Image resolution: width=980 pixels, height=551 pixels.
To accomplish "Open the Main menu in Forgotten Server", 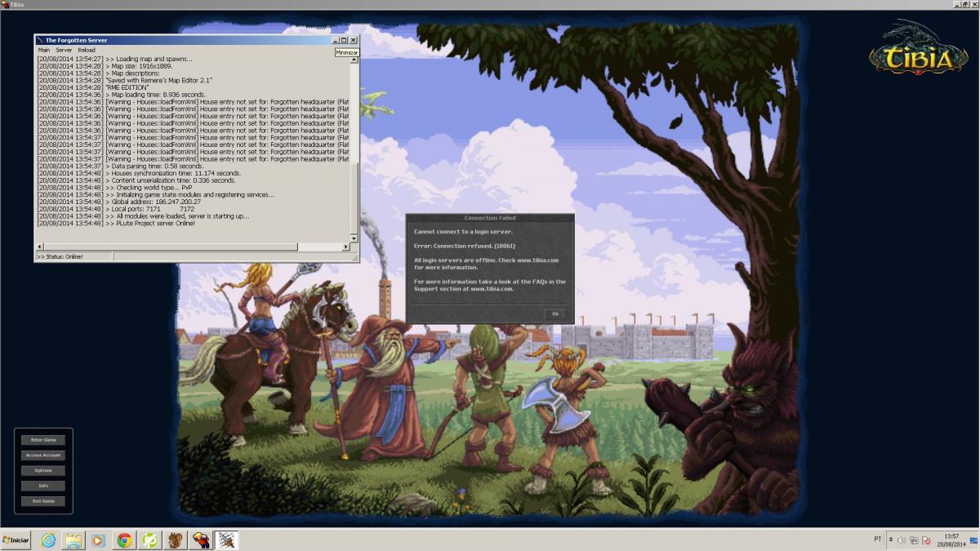I will point(44,51).
